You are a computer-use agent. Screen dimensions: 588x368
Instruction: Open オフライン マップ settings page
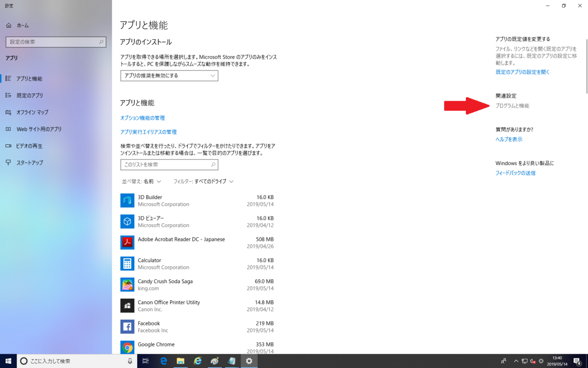32,112
